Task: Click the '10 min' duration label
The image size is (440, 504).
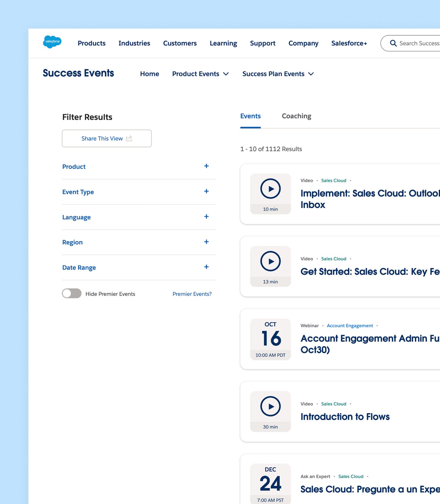Action: pyautogui.click(x=270, y=209)
